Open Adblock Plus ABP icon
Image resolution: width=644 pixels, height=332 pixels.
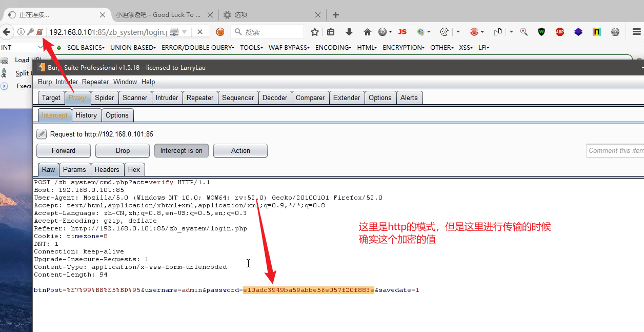[560, 32]
